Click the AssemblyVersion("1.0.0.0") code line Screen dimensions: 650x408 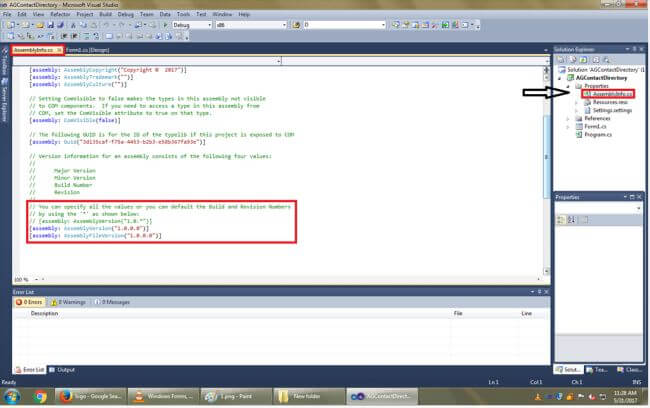(x=89, y=228)
